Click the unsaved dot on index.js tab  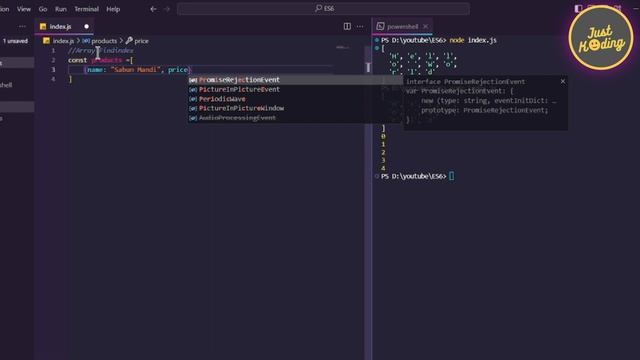click(x=87, y=27)
